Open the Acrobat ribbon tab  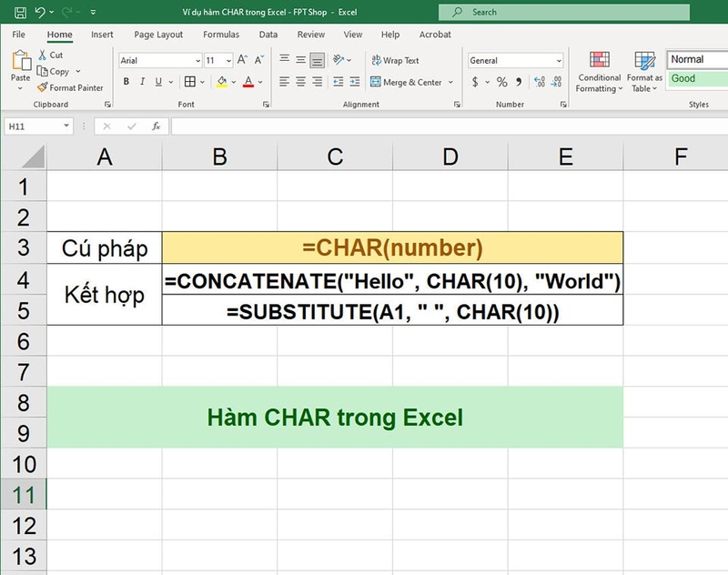pyautogui.click(x=435, y=35)
